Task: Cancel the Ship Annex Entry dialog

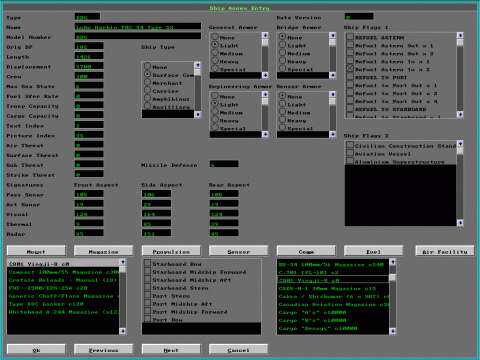Action: (238, 350)
